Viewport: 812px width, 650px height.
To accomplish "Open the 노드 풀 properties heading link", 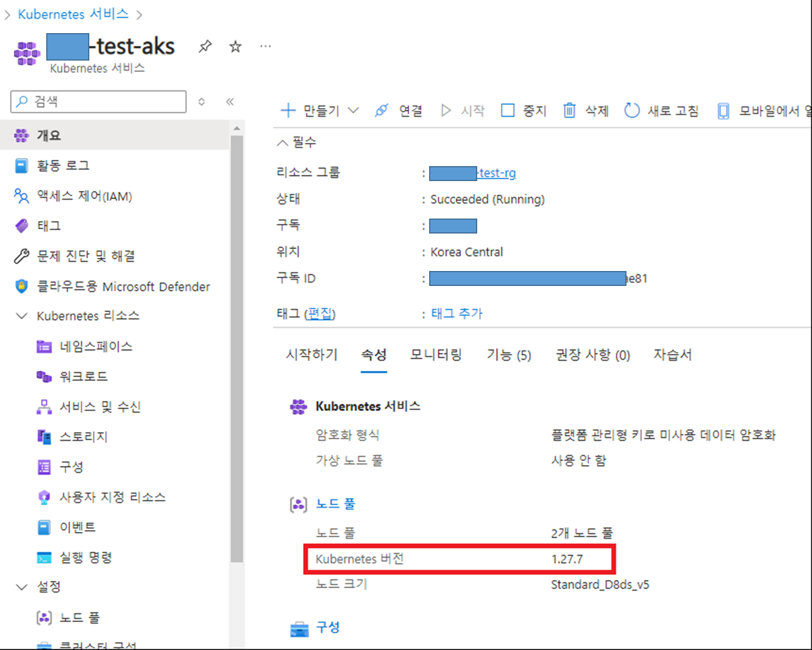I will 335,504.
